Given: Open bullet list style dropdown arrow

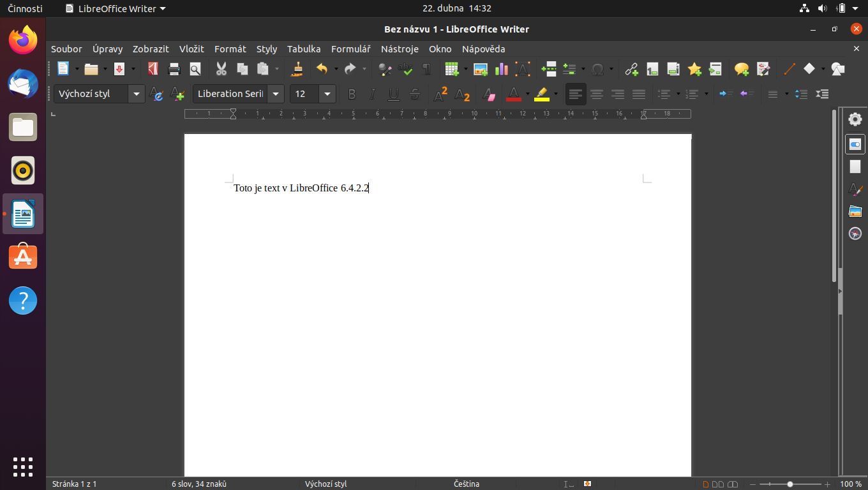Looking at the screenshot, I should [x=678, y=94].
